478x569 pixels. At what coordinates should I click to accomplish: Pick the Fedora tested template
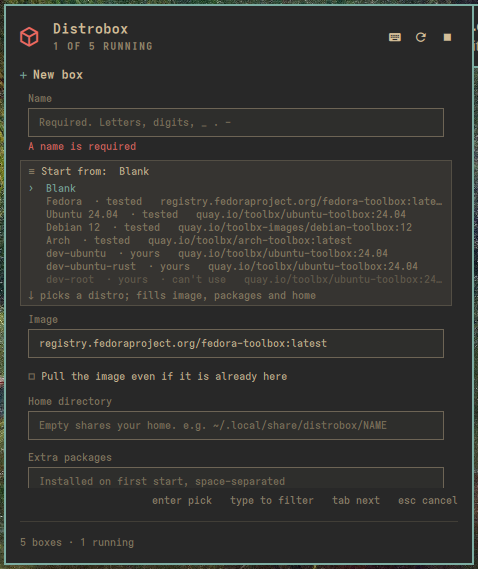[236, 201]
